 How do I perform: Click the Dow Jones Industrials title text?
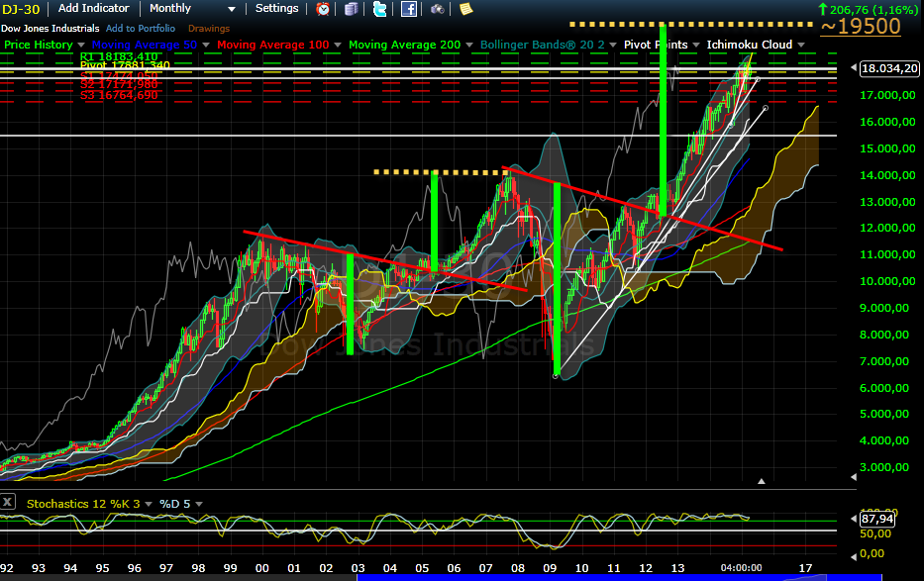[x=51, y=29]
